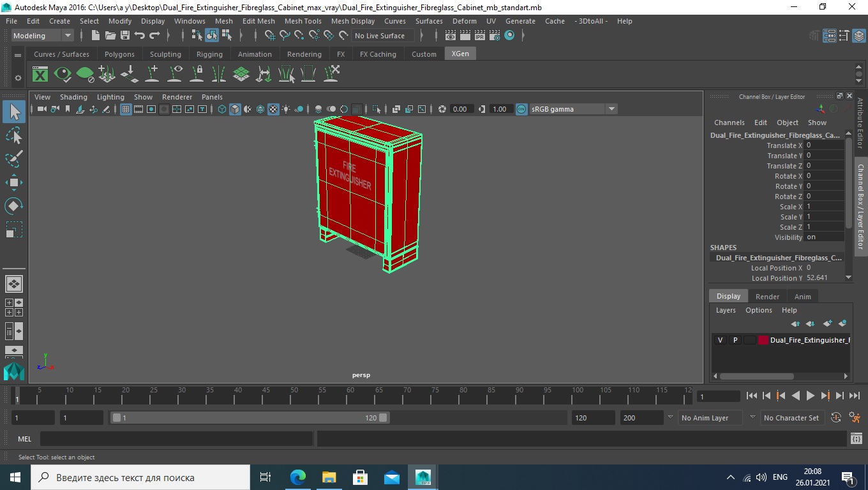The image size is (868, 490).
Task: Open the Anim layer tab
Action: [802, 297]
